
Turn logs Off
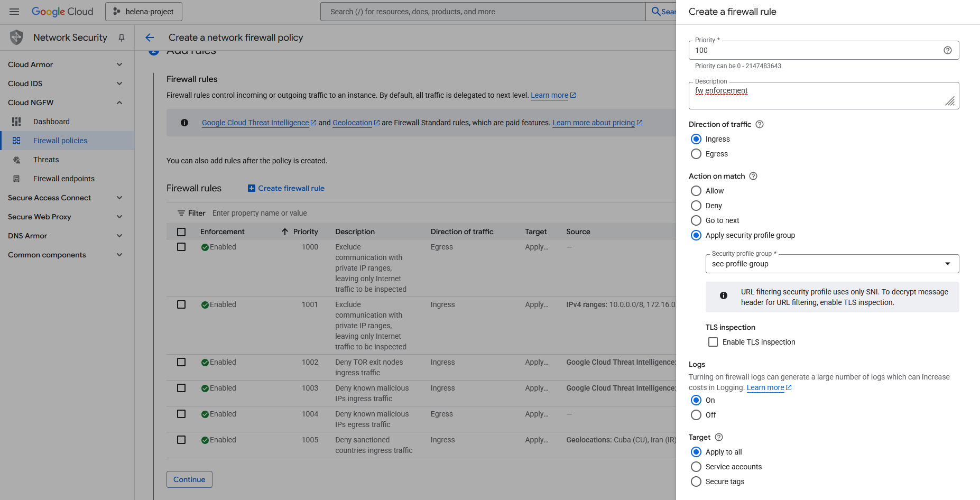(x=696, y=415)
